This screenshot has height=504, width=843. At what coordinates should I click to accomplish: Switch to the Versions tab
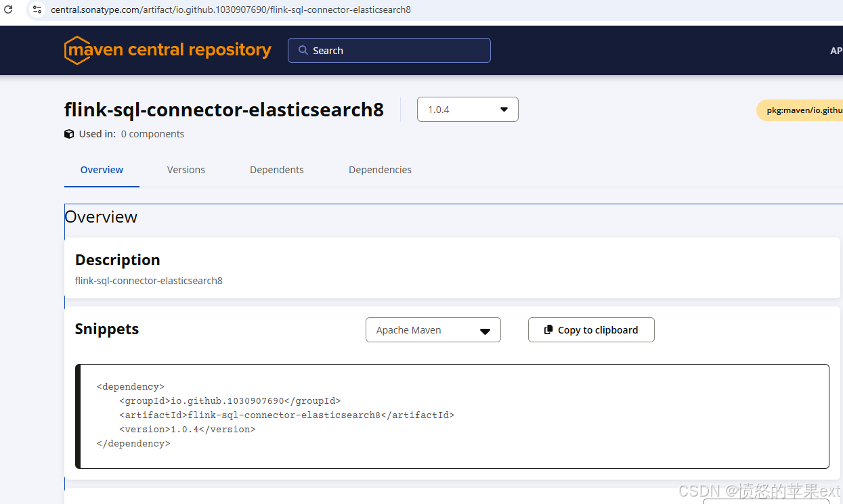[186, 170]
